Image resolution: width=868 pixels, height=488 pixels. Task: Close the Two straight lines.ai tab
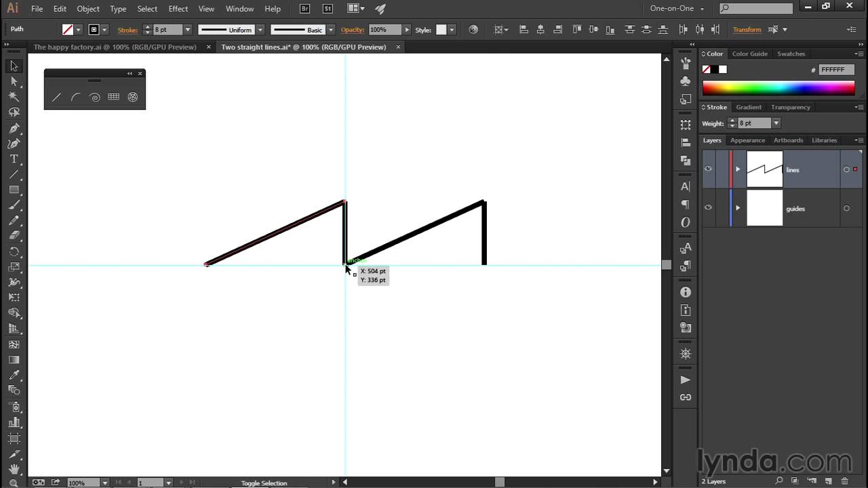(398, 47)
